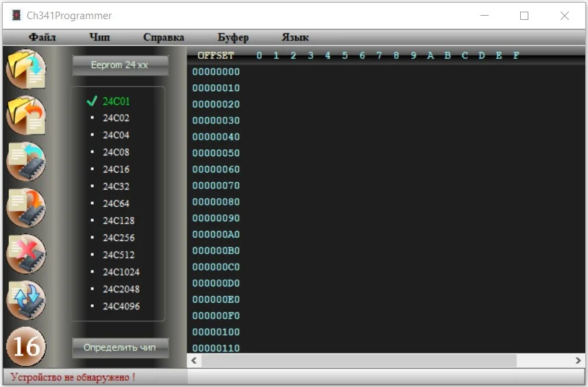Choose the 24C256 chip option
Screen dimensions: 588x387
tap(119, 238)
